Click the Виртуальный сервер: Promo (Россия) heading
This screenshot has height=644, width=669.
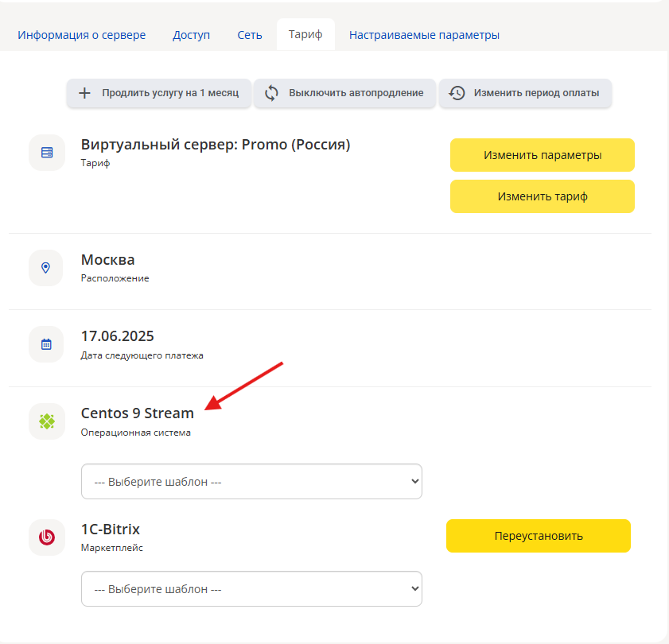(x=216, y=145)
